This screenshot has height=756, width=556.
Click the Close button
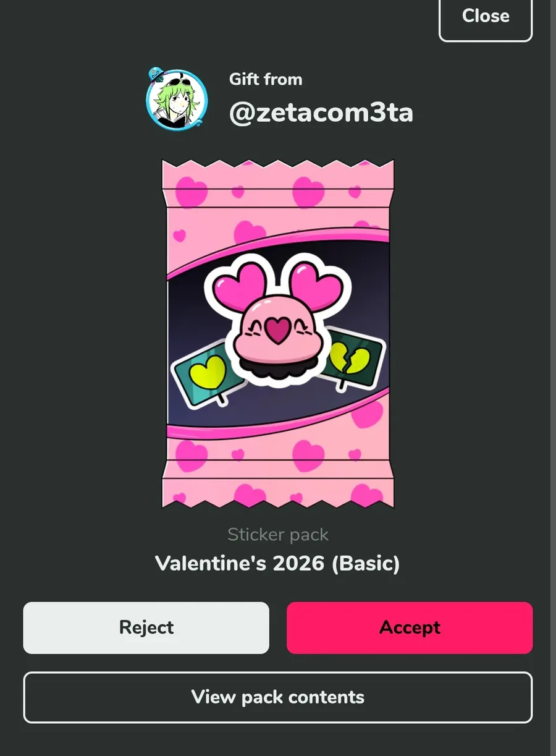click(486, 17)
